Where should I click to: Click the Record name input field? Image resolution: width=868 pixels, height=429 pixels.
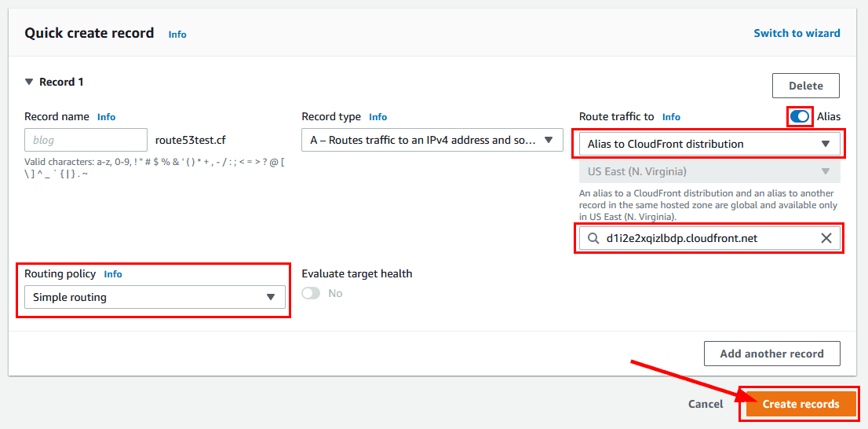click(x=86, y=140)
